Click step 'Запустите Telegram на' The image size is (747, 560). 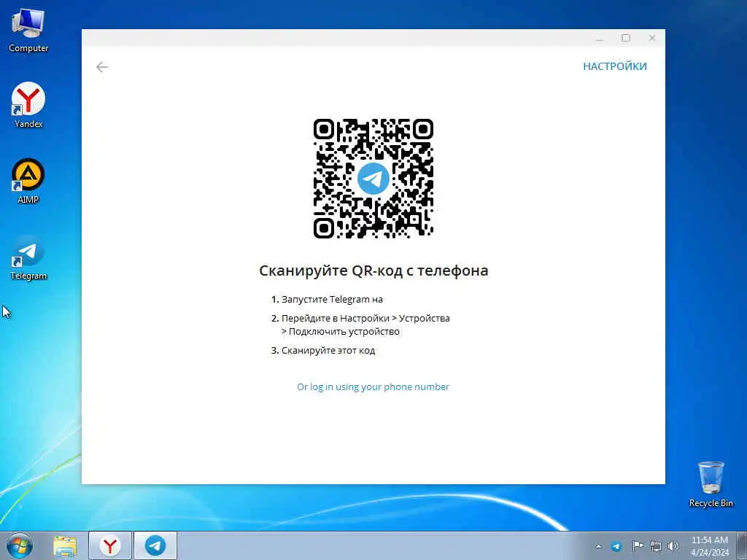tap(332, 300)
